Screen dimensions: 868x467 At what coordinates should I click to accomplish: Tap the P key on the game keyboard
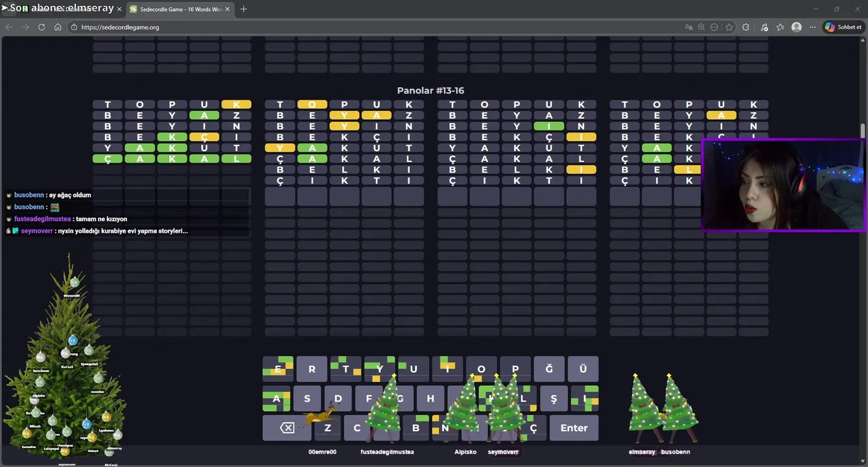(x=515, y=369)
